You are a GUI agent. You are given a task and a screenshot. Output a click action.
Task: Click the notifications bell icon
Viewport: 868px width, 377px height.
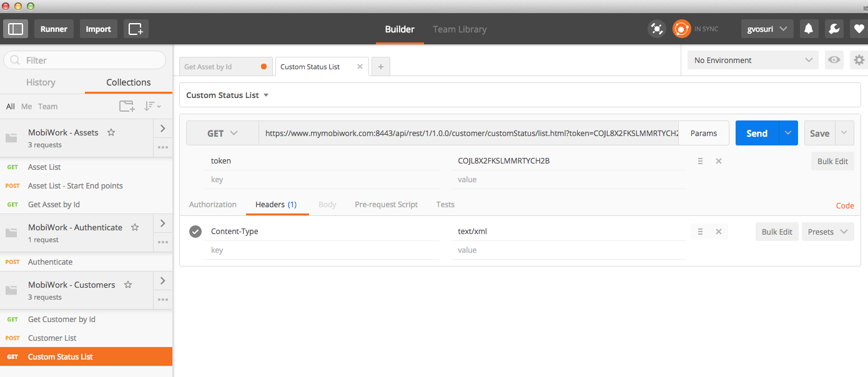(x=809, y=29)
